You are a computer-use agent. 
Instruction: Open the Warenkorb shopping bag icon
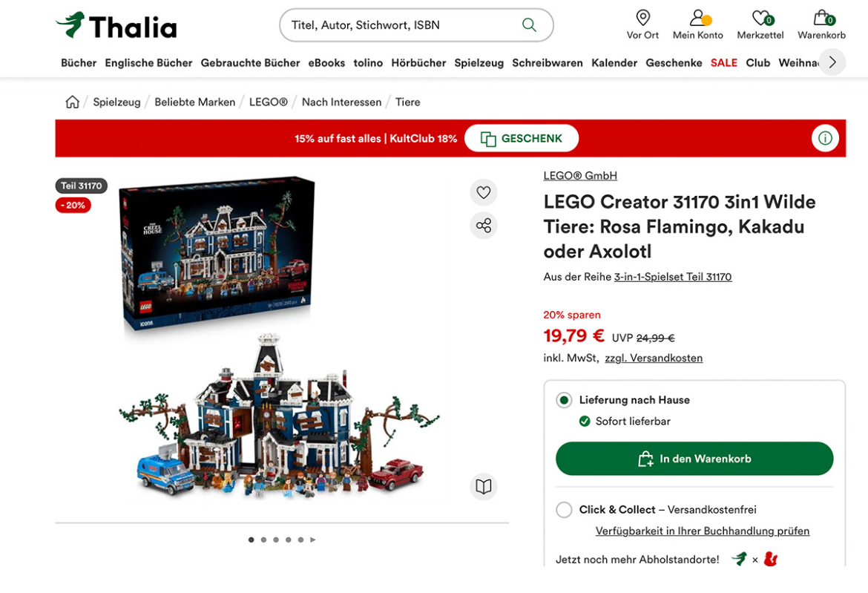(822, 18)
